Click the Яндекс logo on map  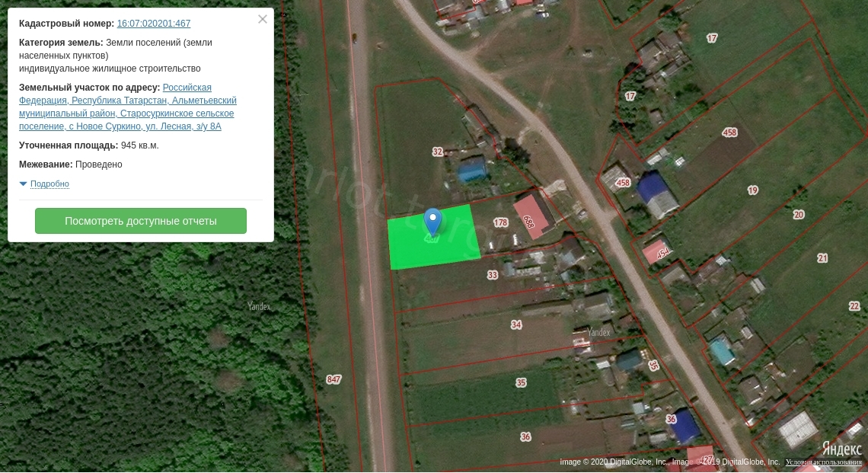click(x=841, y=449)
